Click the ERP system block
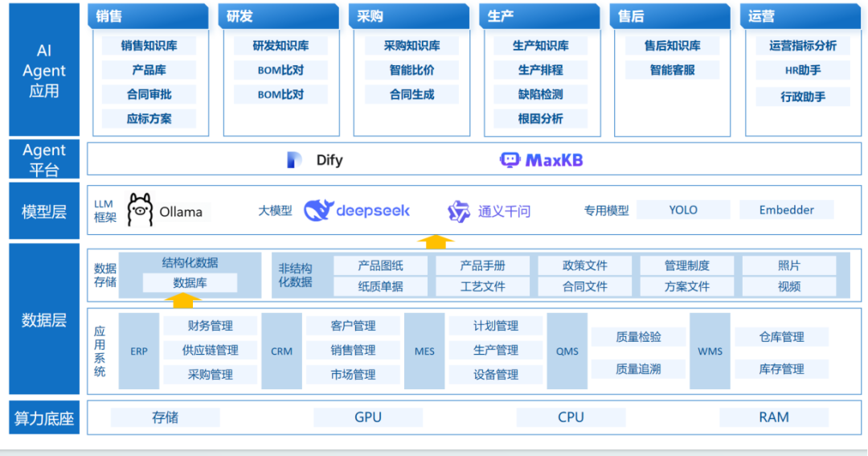Viewport: 868px width, 456px height. tap(139, 351)
